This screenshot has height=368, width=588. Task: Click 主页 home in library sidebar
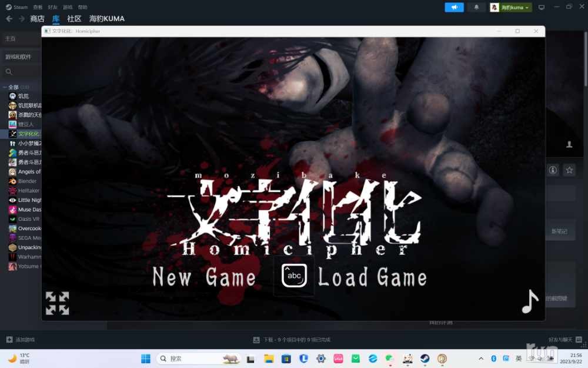(x=10, y=39)
